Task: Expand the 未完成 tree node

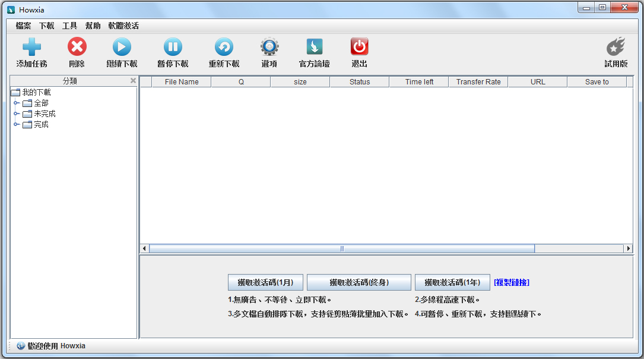Action: point(17,114)
